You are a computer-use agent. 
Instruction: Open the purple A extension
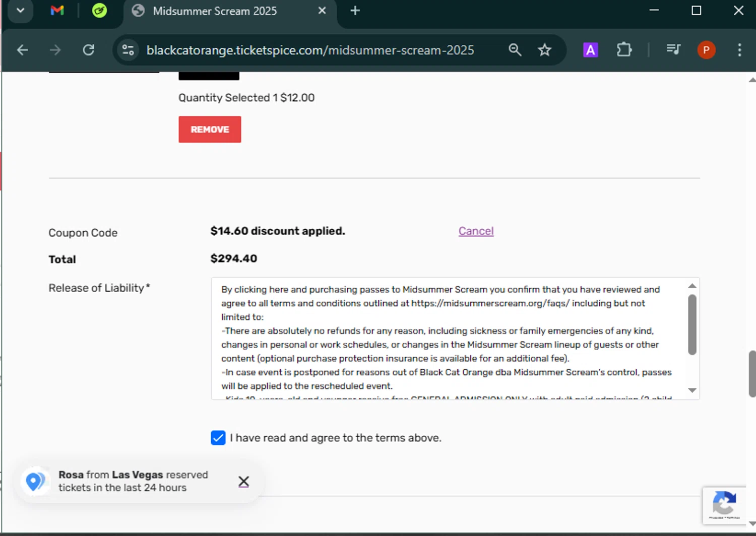(x=590, y=50)
